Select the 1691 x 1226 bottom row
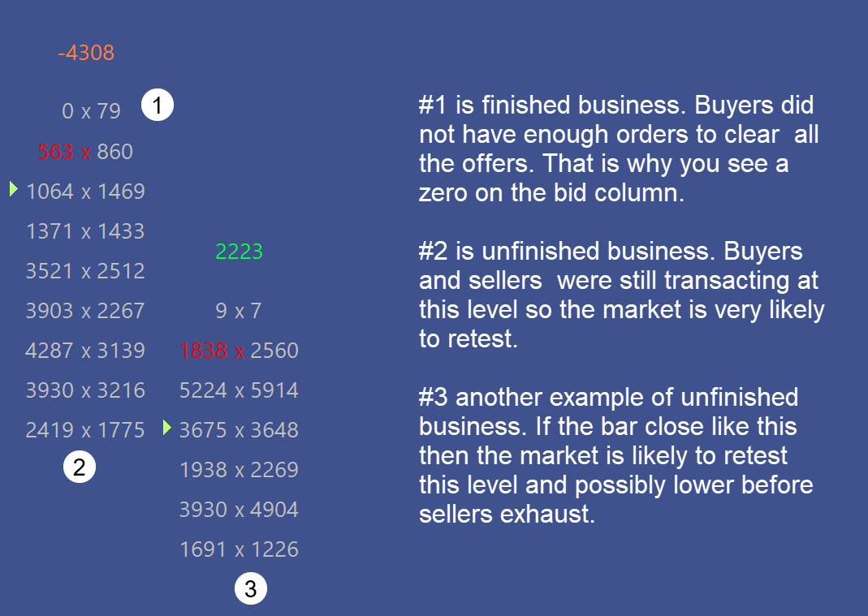This screenshot has height=616, width=868. [x=240, y=549]
